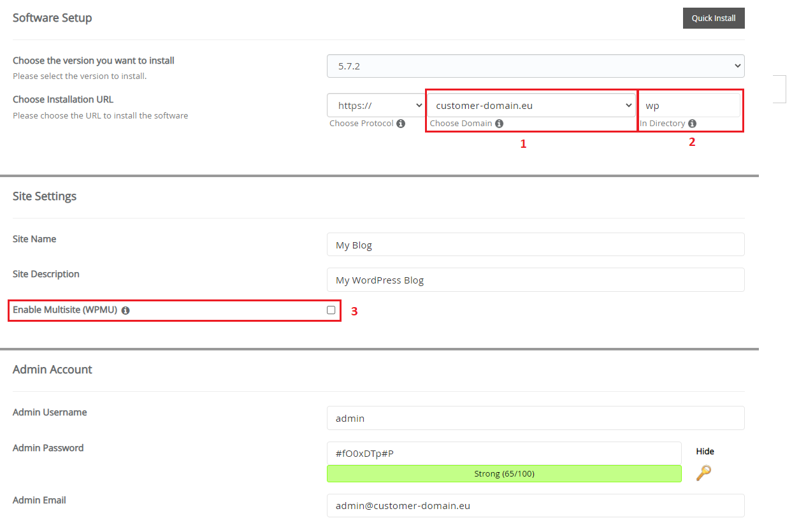Click info icon next to In Directory

pos(692,124)
